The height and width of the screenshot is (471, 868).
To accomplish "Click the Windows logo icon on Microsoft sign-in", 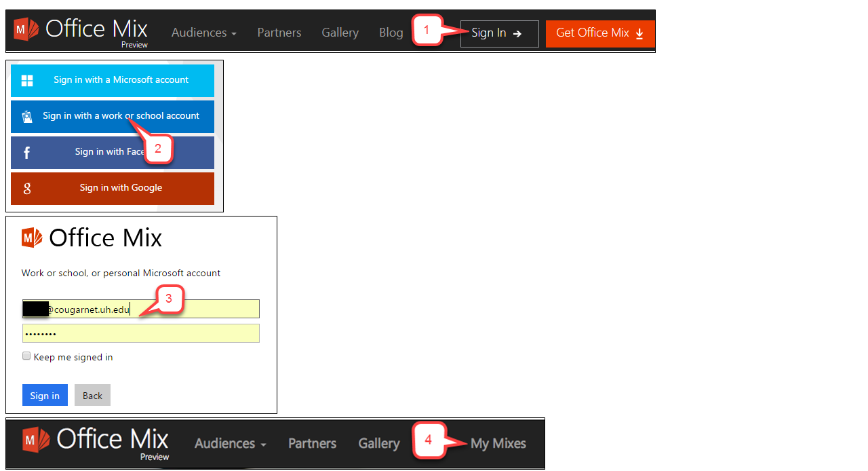I will 27,81.
